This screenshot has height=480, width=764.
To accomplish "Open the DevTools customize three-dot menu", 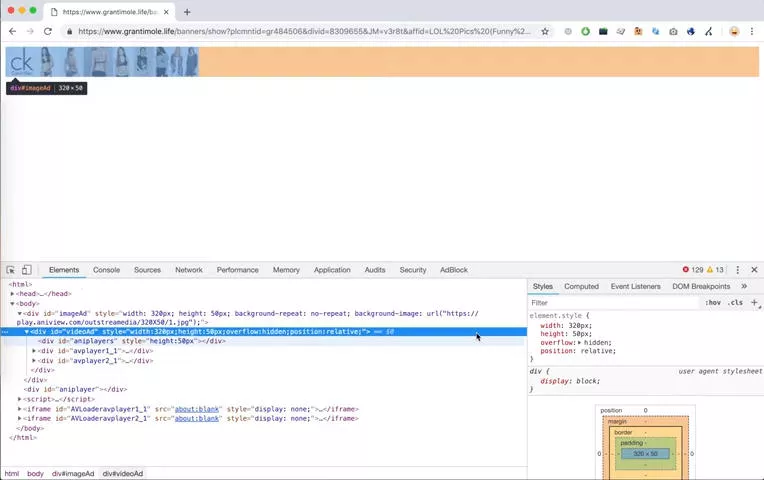I will [738, 269].
